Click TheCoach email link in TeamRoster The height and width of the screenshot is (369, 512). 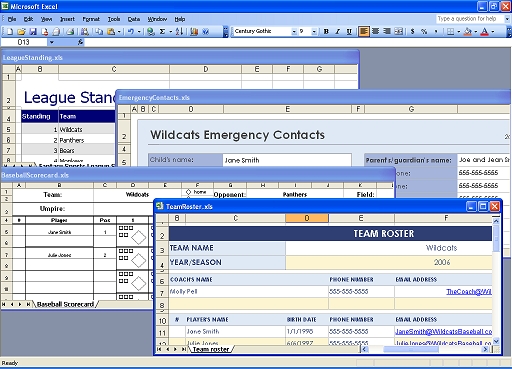click(x=469, y=291)
